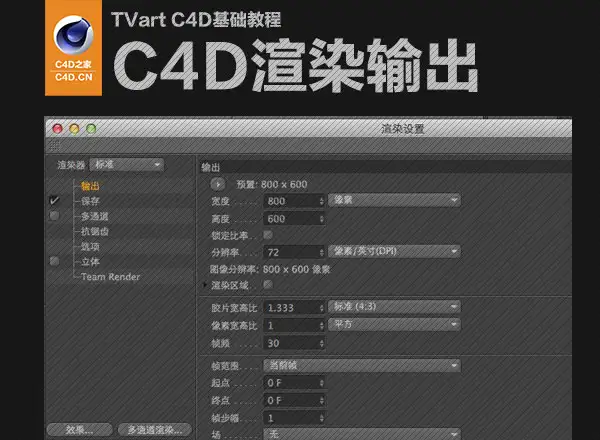Click the 预置: 800 x 600 text
Viewport: 600px width, 440px height.
(272, 184)
